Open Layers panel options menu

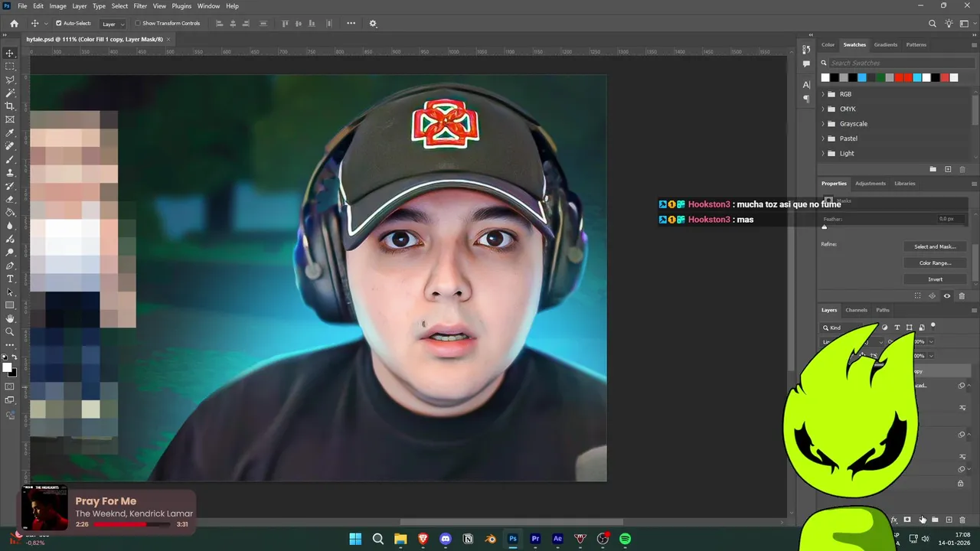coord(975,311)
